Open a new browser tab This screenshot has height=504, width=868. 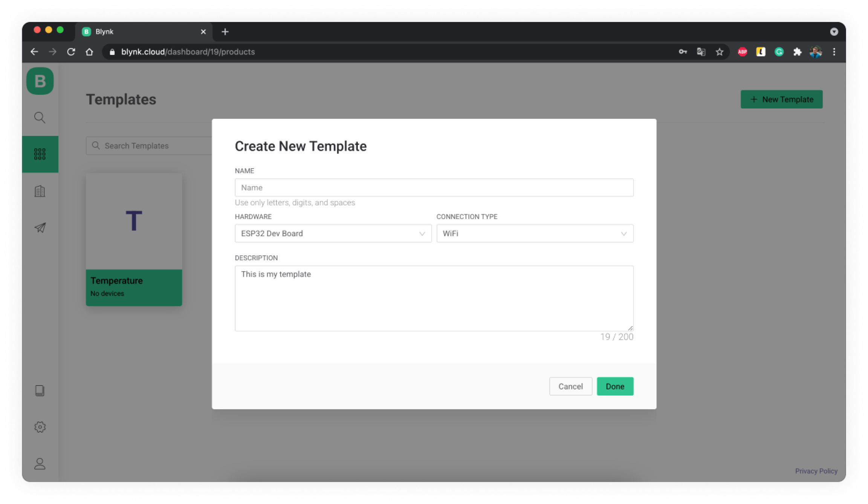click(x=225, y=32)
